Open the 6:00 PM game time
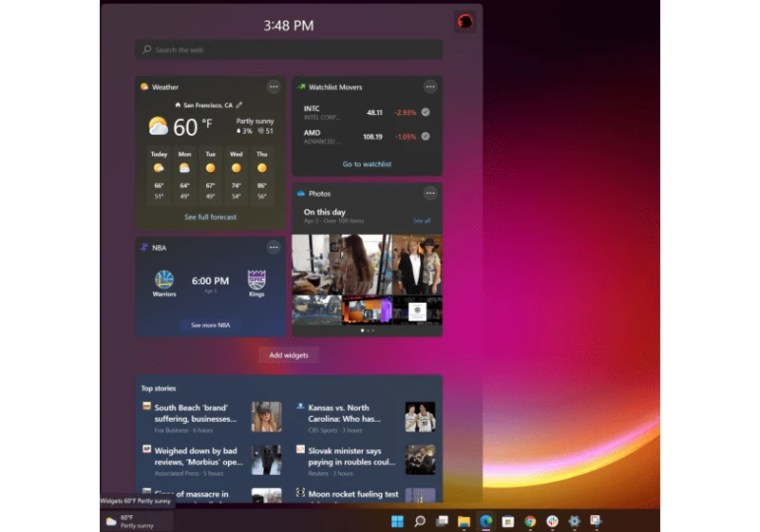This screenshot has height=532, width=760. click(210, 281)
